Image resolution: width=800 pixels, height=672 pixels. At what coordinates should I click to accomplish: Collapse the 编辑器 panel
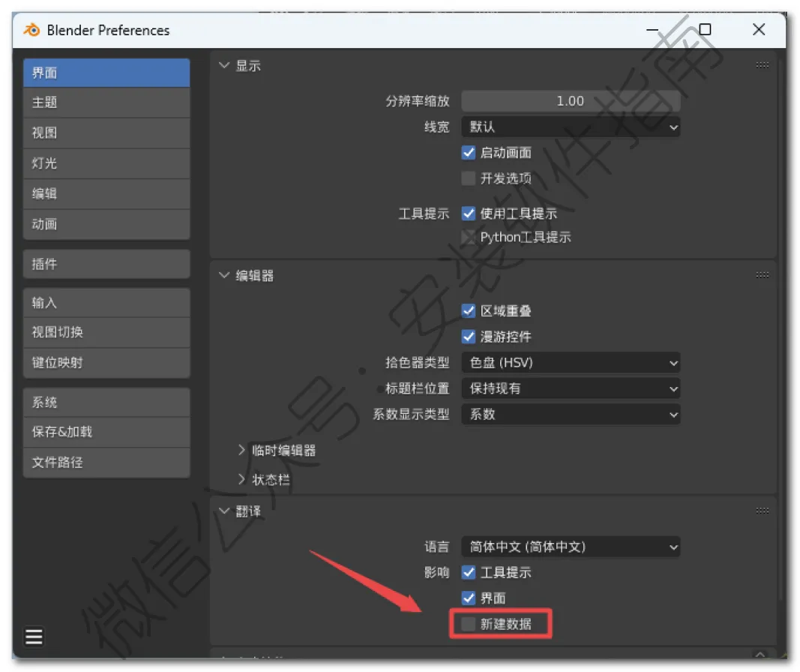(x=224, y=275)
